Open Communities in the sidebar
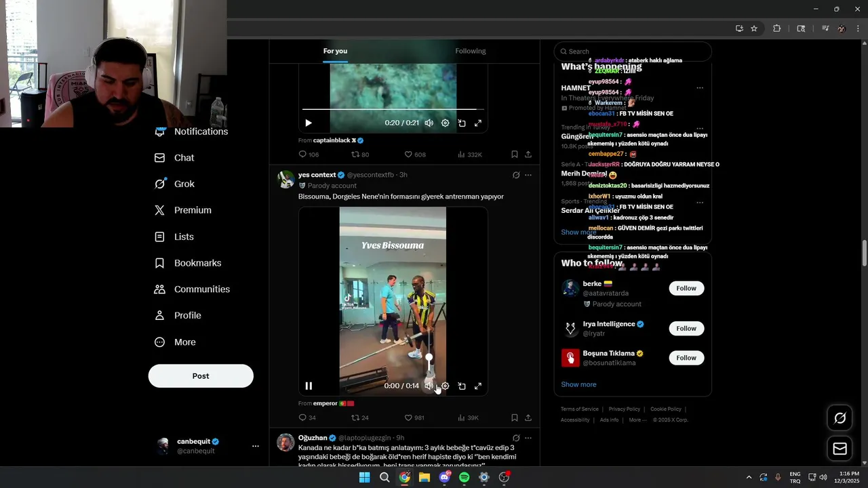 click(x=192, y=289)
